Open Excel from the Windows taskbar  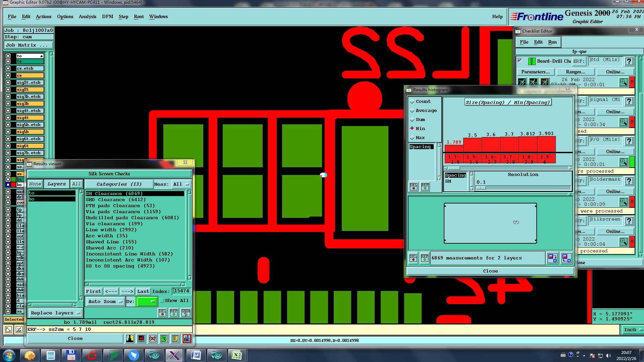coord(237,355)
